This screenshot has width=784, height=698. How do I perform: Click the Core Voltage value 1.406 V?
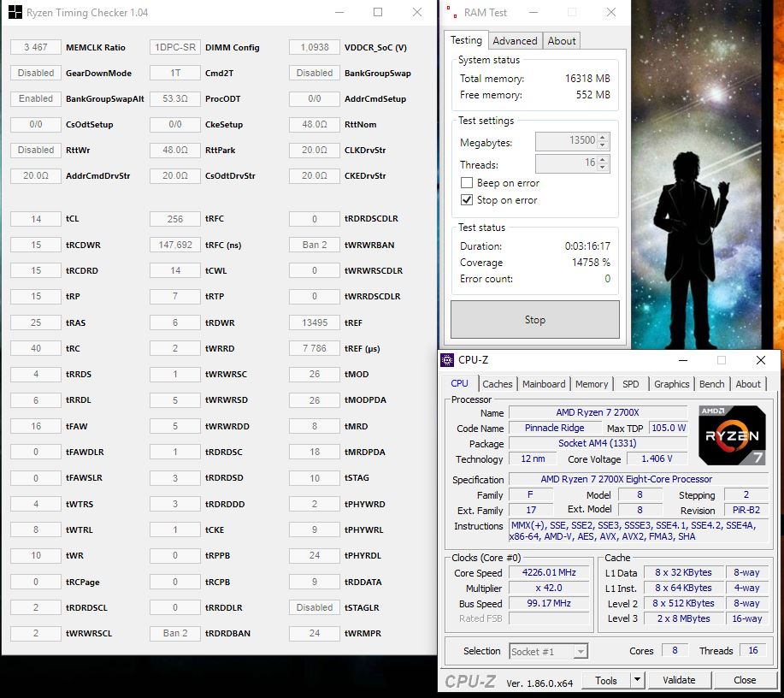(657, 458)
